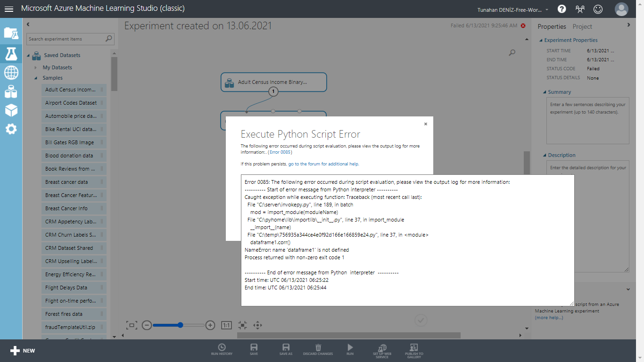Click Save in bottom toolbar
Screen dimensions: 644x362
254,350
